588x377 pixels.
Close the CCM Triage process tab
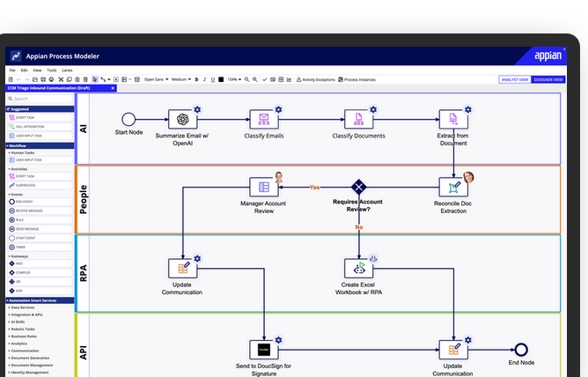113,88
